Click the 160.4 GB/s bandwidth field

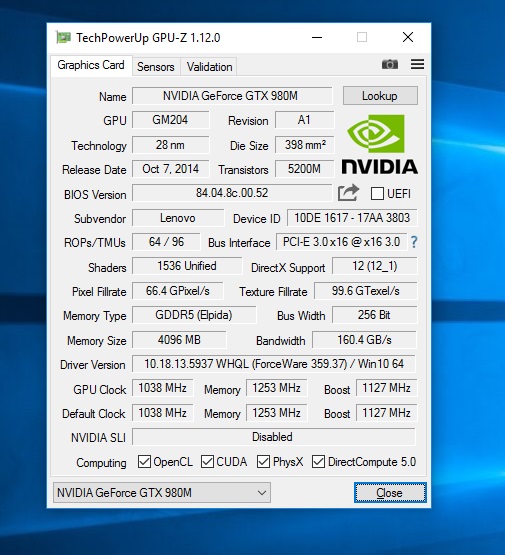pos(365,340)
